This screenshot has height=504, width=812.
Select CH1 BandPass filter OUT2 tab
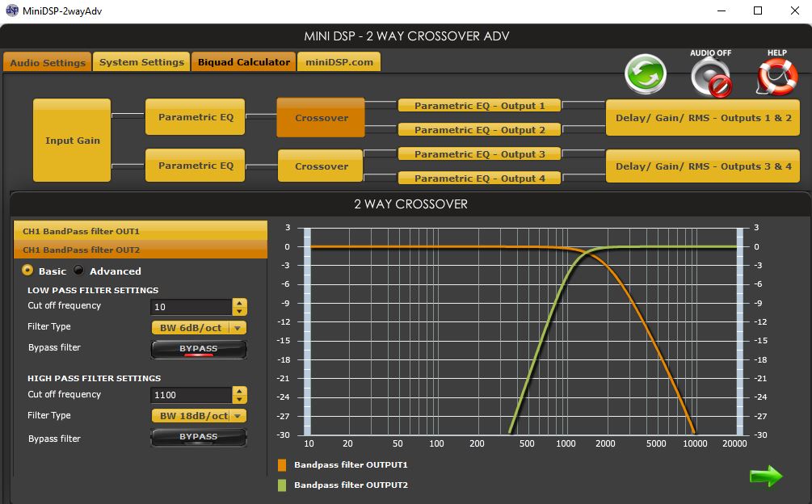[x=141, y=250]
